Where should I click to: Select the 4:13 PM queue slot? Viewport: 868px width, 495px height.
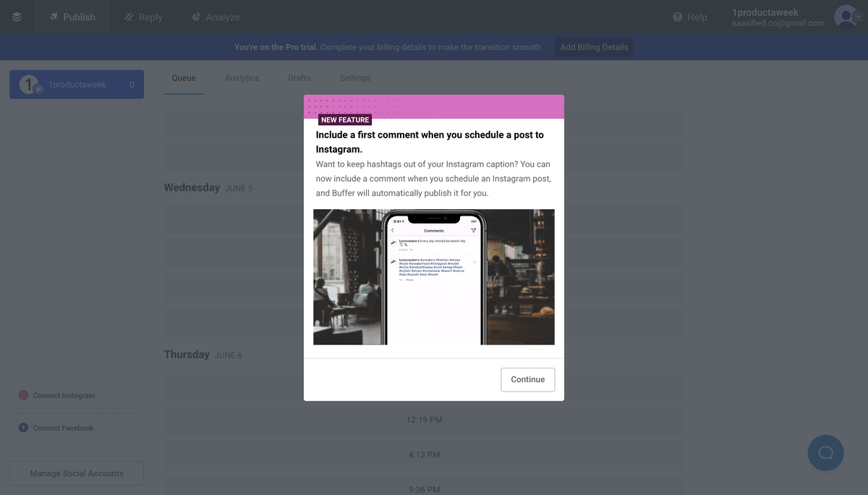(x=424, y=454)
